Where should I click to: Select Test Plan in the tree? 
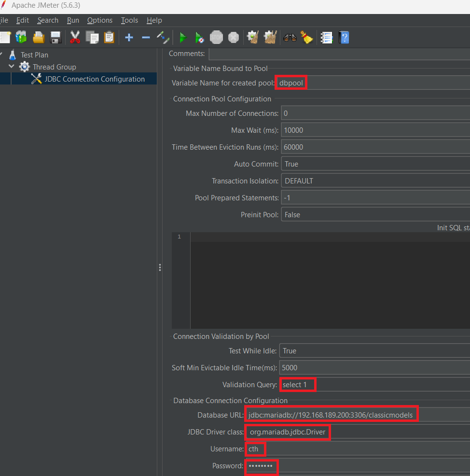(34, 55)
